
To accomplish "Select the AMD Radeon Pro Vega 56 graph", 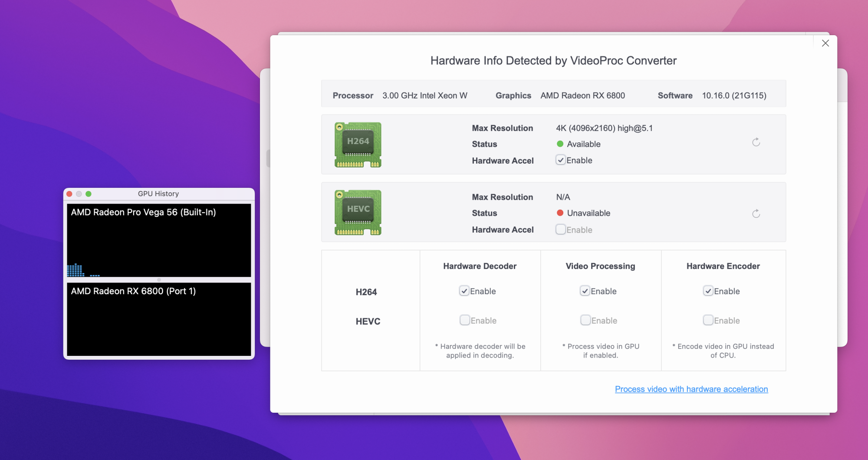I will pos(159,240).
